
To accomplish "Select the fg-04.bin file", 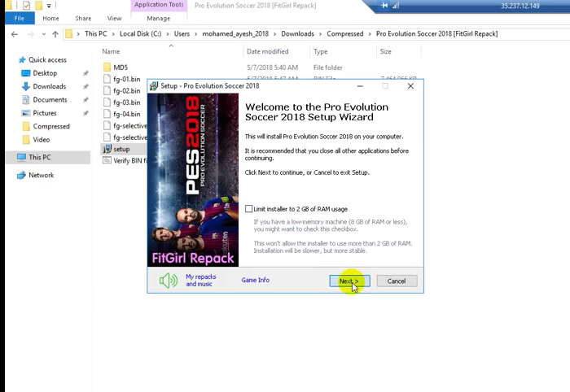I will (x=126, y=114).
